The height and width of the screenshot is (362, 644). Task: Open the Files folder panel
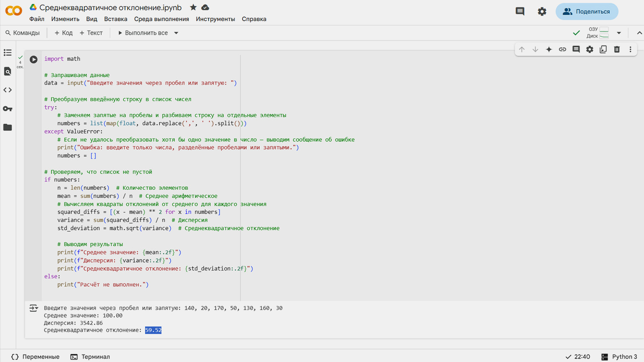[x=8, y=127]
